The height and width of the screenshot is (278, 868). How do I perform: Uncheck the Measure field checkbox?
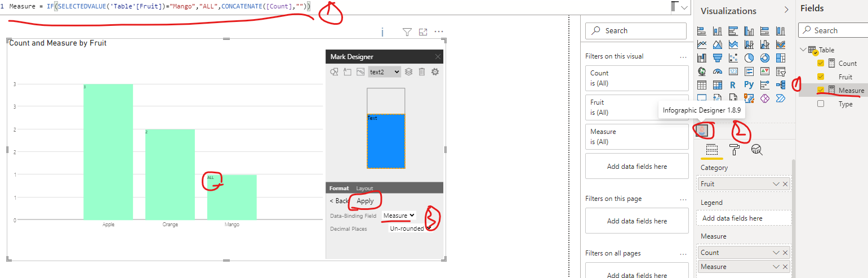pyautogui.click(x=821, y=91)
